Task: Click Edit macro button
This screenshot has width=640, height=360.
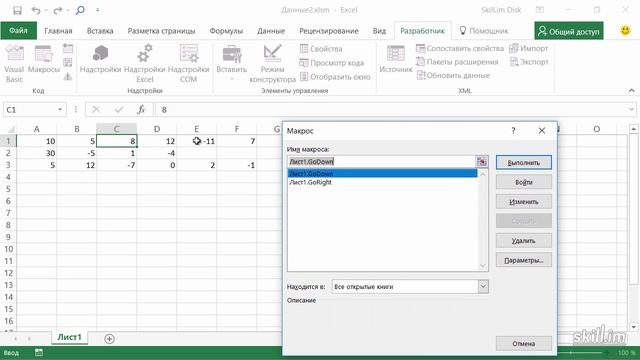Action: 524,202
